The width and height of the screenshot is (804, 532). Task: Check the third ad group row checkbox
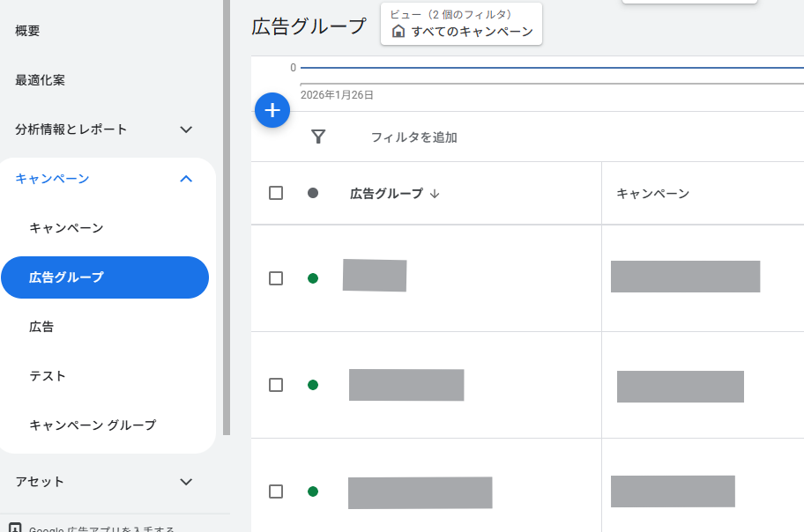[276, 491]
